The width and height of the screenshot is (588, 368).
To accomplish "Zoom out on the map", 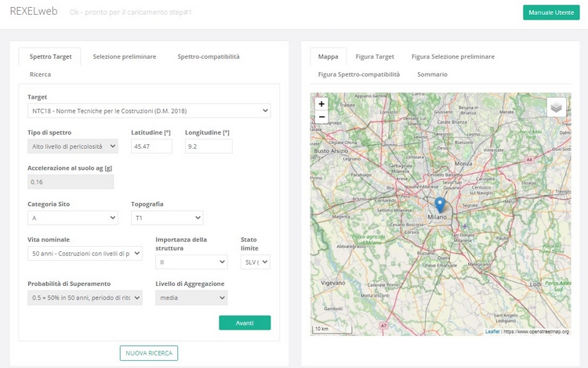I will pos(321,117).
